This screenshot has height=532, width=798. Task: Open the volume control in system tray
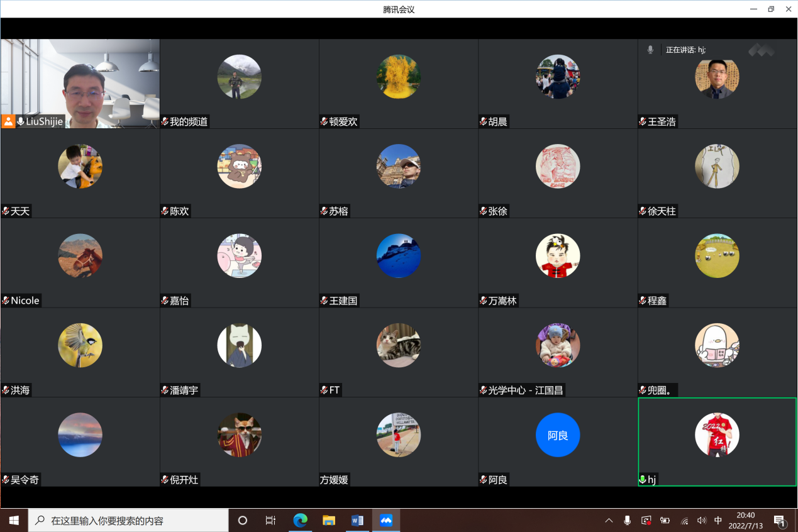point(701,521)
